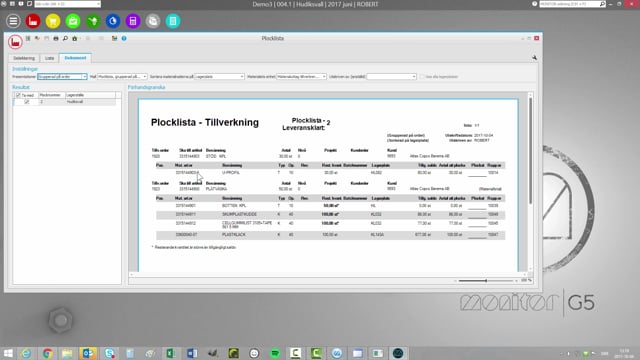
Task: Click the U-PROFIL row in the preview
Action: (x=330, y=173)
